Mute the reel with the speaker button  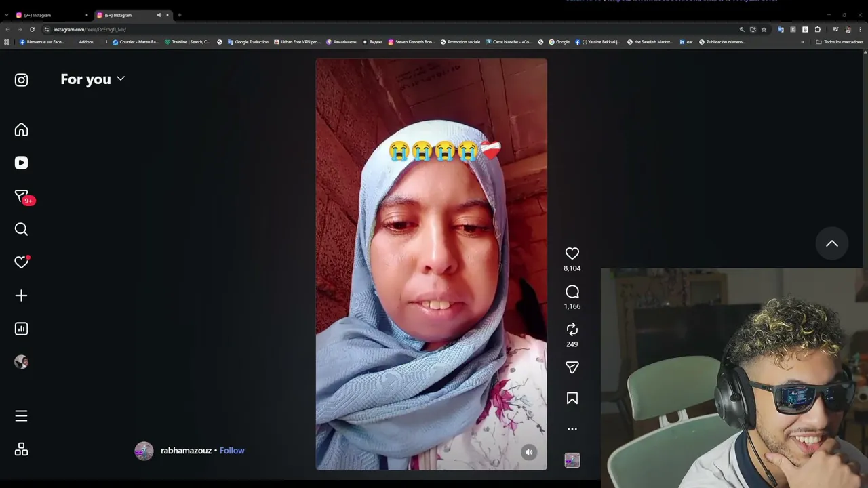coord(529,452)
